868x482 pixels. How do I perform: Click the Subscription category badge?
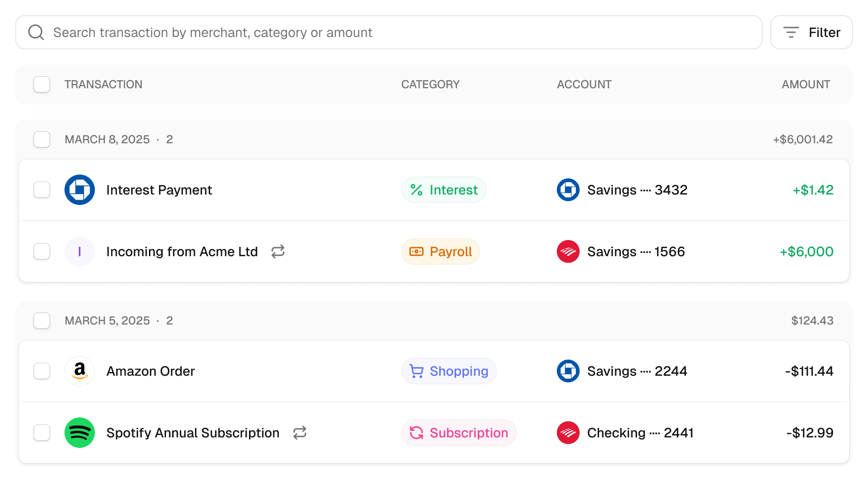[459, 433]
